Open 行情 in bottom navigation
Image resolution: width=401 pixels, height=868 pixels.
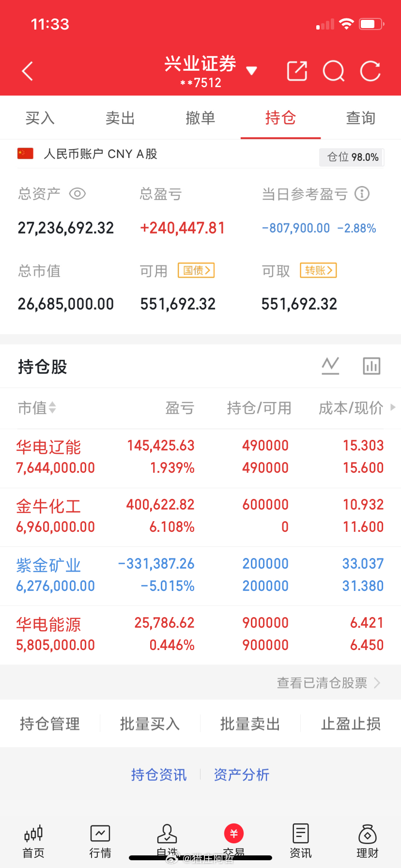point(100,841)
